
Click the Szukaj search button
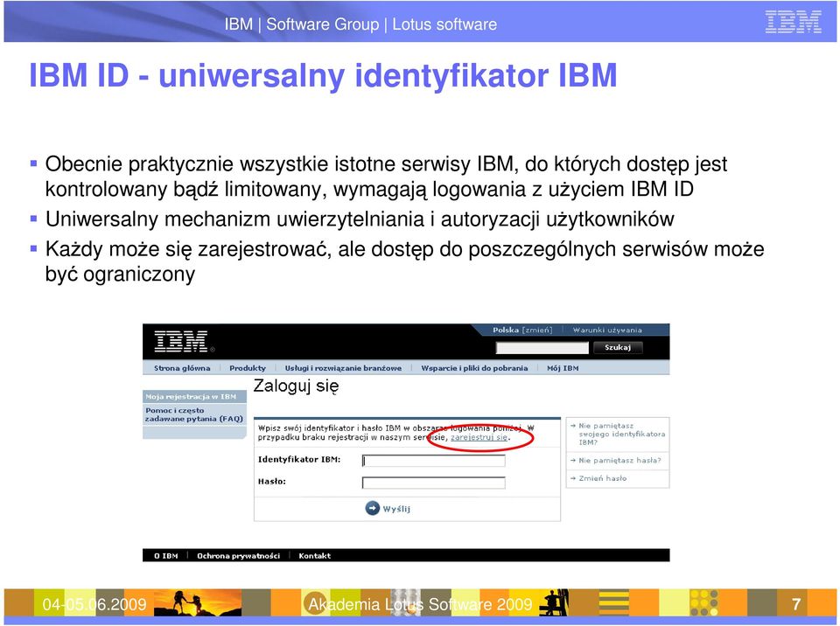tap(618, 348)
